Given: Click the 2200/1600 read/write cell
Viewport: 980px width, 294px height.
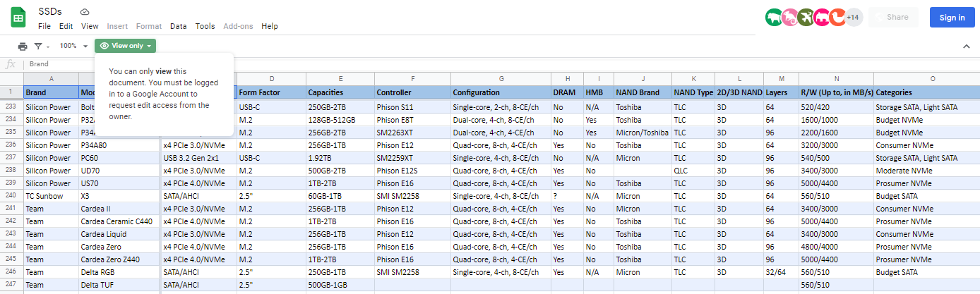Looking at the screenshot, I should tap(836, 133).
